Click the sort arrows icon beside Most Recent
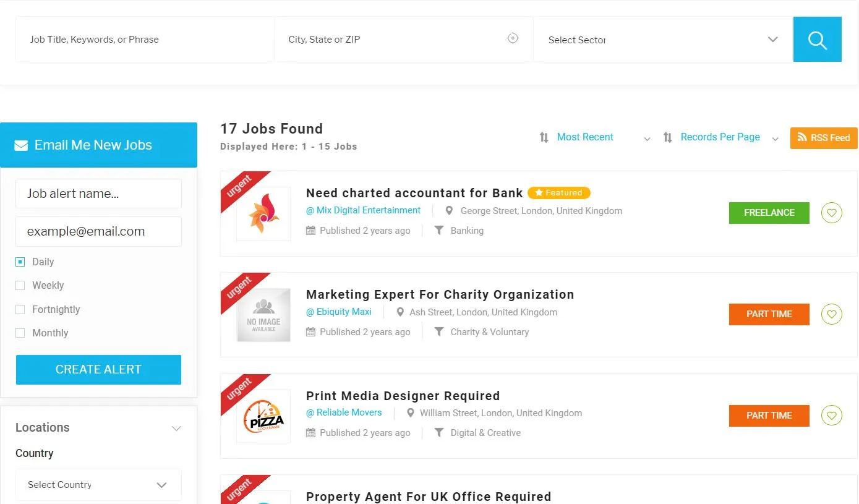The image size is (859, 504). click(x=544, y=137)
